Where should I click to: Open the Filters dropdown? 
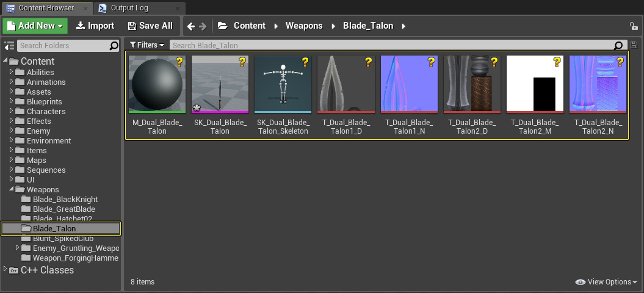pos(147,45)
